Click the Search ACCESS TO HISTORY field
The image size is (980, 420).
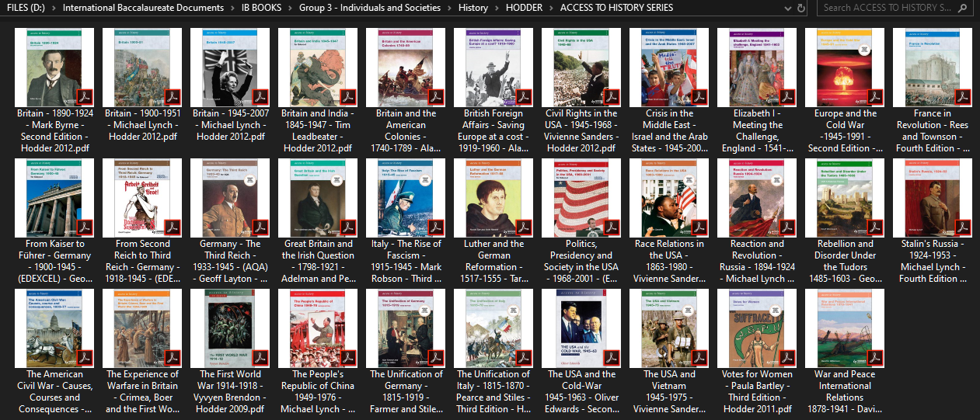point(896,8)
